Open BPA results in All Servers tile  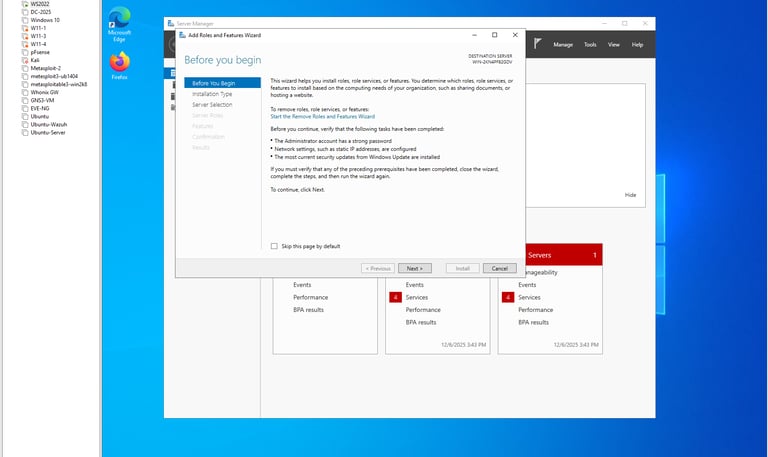(x=533, y=322)
